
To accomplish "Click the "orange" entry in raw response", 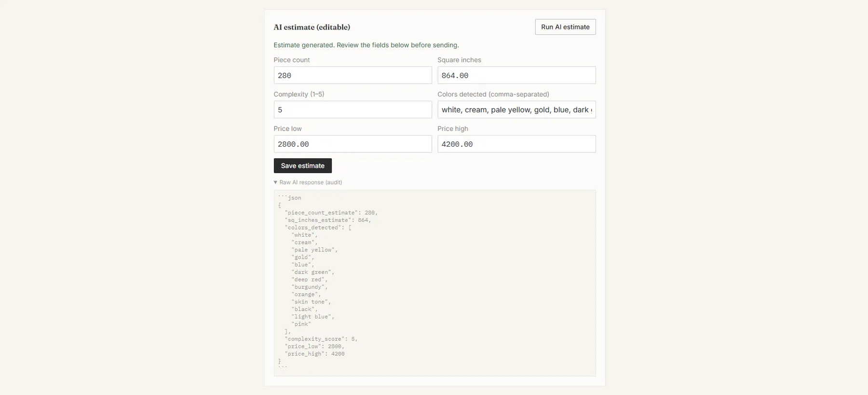I will (x=306, y=295).
